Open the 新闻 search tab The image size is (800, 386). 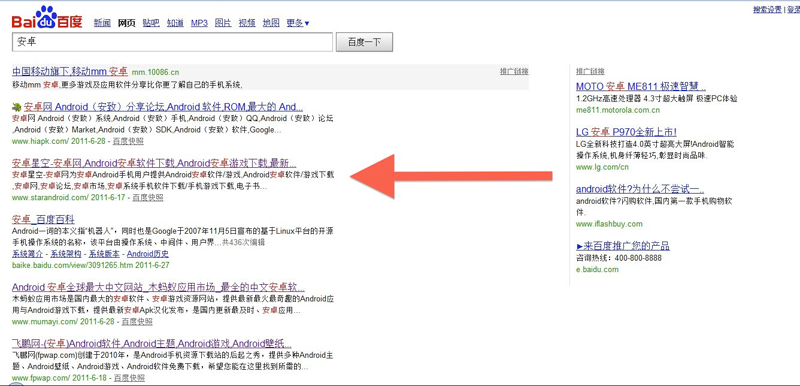(x=102, y=23)
